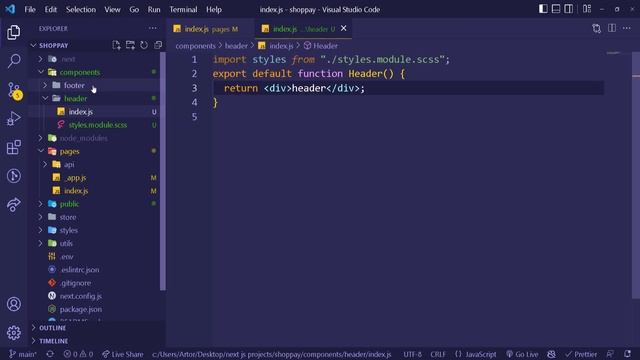
Task: Collapse the header folder
Action: 45,98
